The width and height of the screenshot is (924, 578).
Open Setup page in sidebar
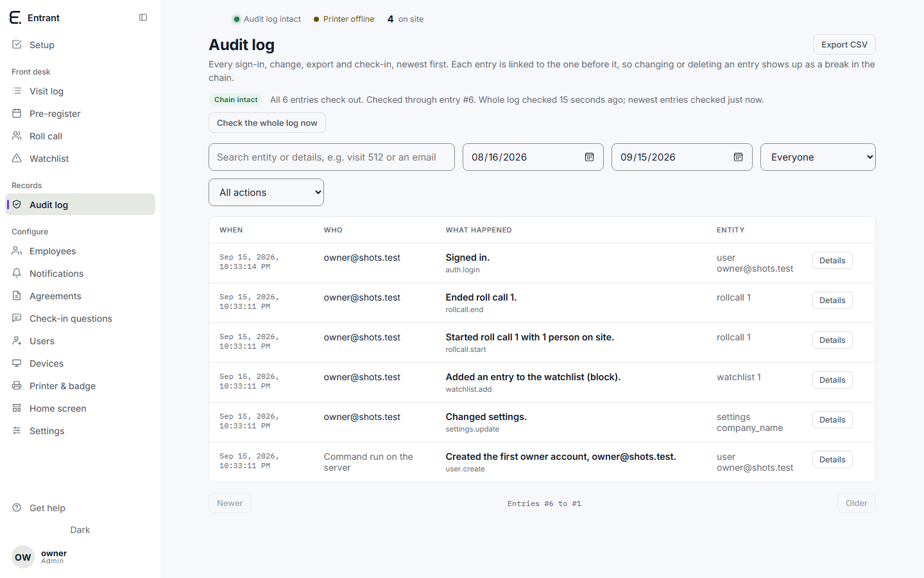pyautogui.click(x=80, y=45)
